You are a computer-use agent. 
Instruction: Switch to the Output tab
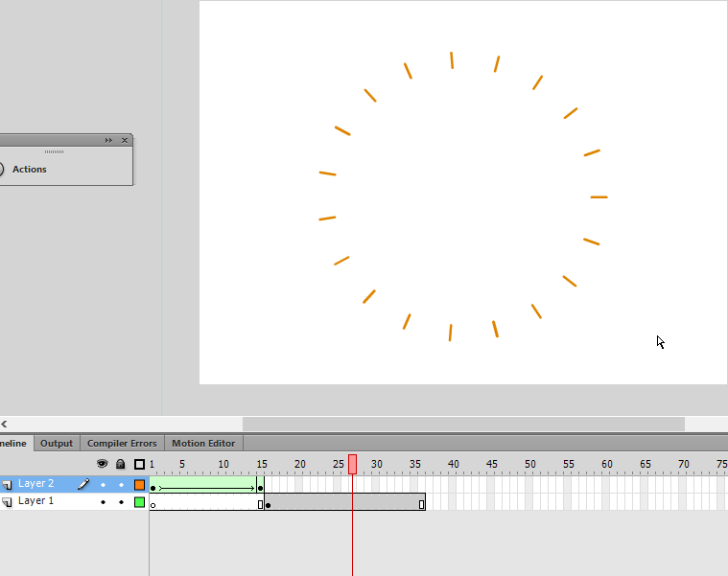click(x=57, y=444)
